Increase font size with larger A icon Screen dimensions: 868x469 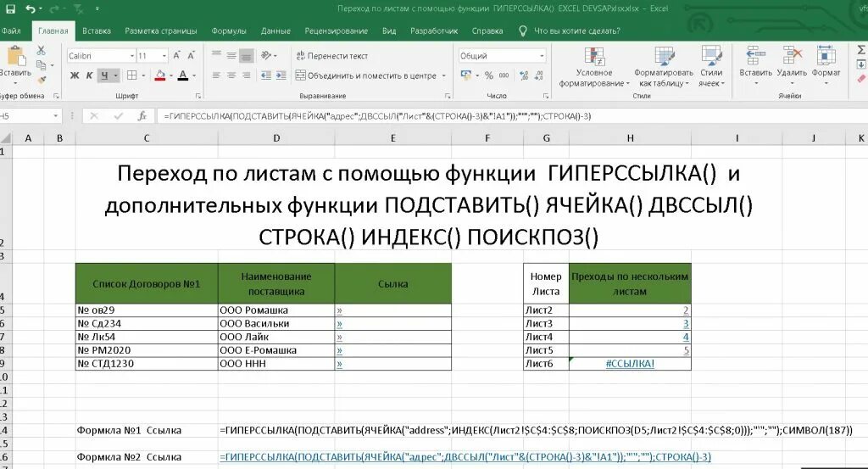pos(176,55)
